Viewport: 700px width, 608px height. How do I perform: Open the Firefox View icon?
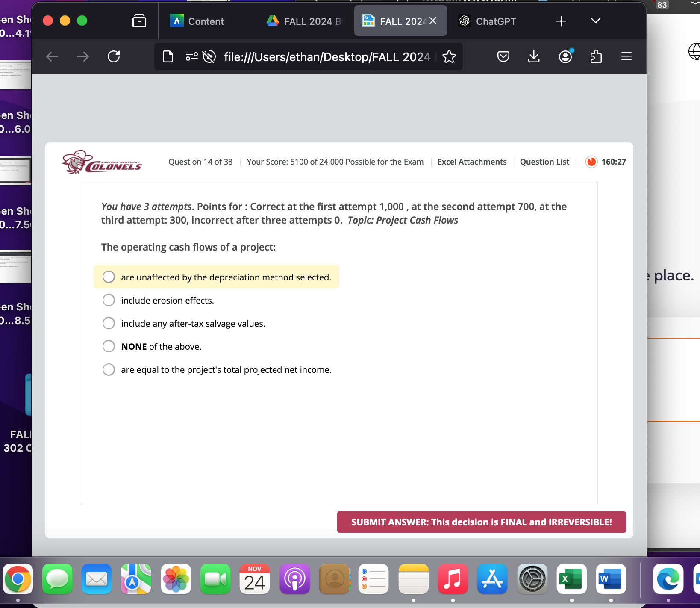pyautogui.click(x=139, y=21)
